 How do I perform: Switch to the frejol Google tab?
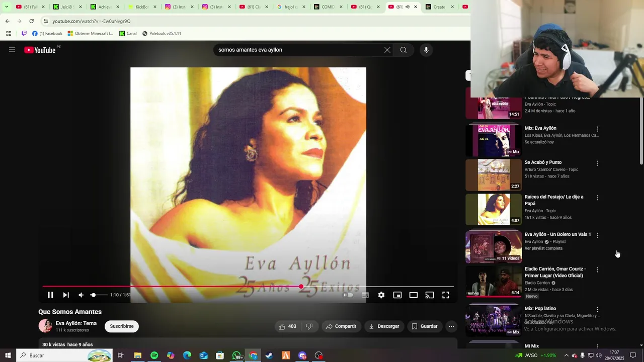point(290,7)
